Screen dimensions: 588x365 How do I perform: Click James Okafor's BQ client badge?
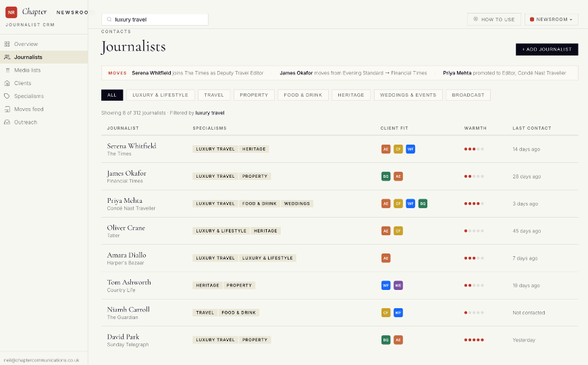coord(386,176)
